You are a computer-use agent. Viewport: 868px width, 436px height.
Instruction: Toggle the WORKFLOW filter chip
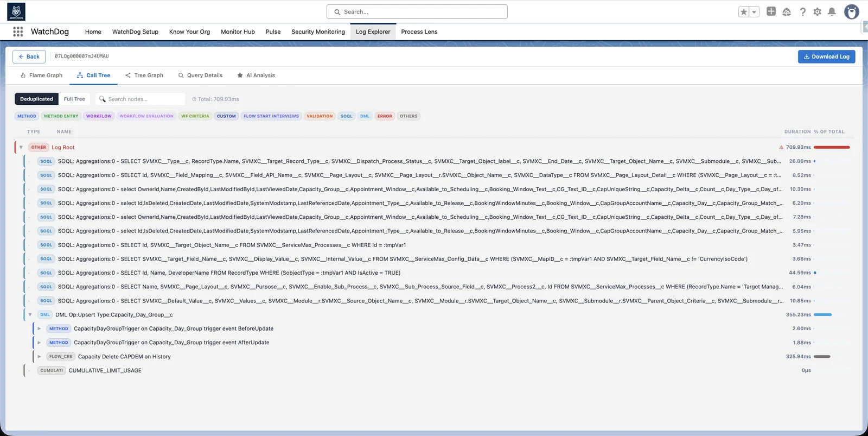(x=99, y=116)
